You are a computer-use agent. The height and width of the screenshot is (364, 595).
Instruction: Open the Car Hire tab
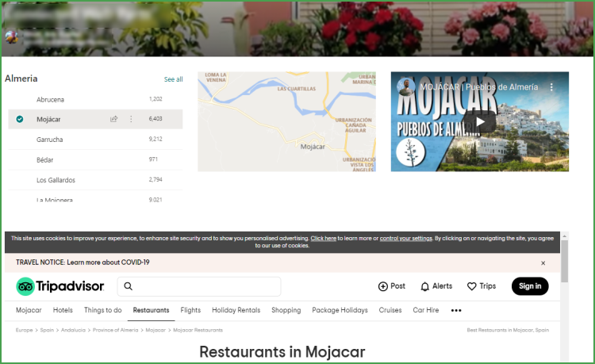426,310
